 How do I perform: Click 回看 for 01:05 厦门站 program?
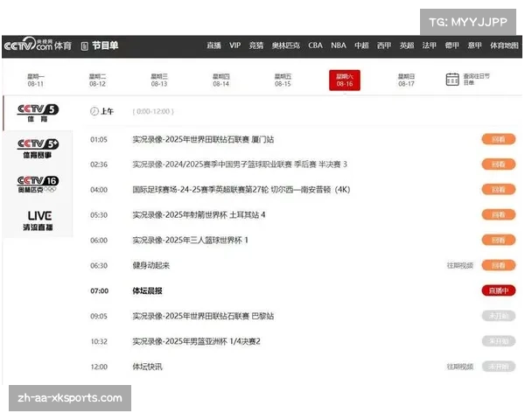tap(499, 139)
